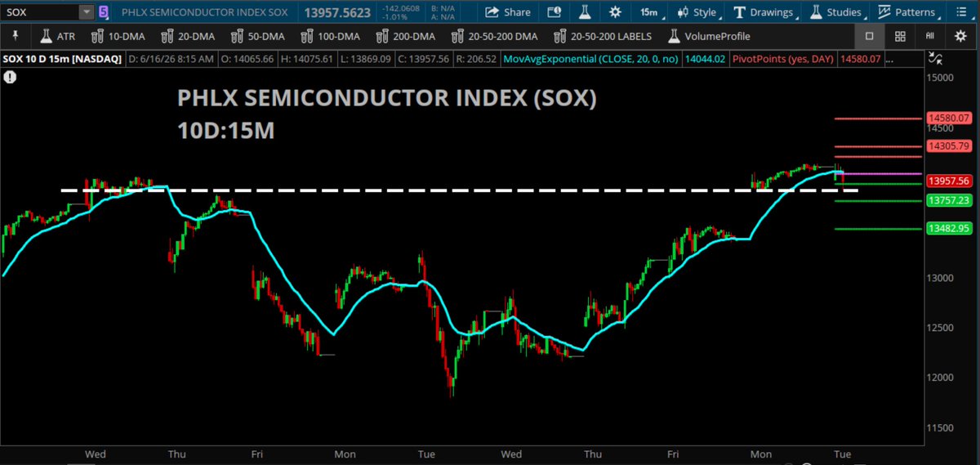Click the magenta pivot line near current price
This screenshot has height=465, width=980.
[x=879, y=174]
